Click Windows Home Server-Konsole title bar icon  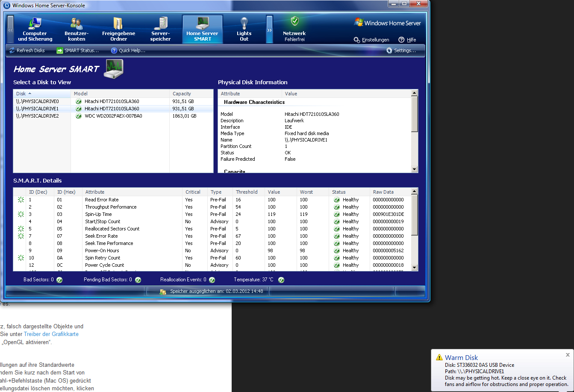[7, 6]
